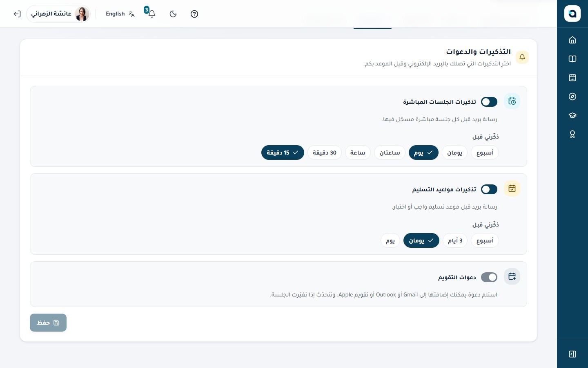Select أسبوع chip in live sessions

coord(485,153)
